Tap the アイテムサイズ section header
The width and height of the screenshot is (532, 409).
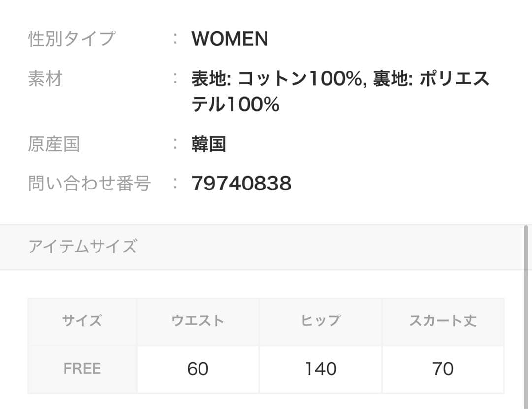pyautogui.click(x=82, y=246)
